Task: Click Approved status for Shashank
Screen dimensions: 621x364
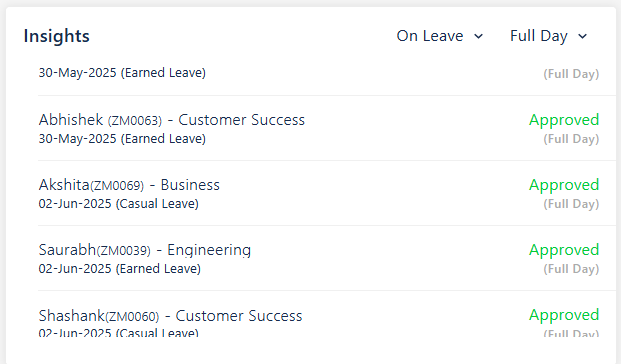Action: [x=564, y=315]
